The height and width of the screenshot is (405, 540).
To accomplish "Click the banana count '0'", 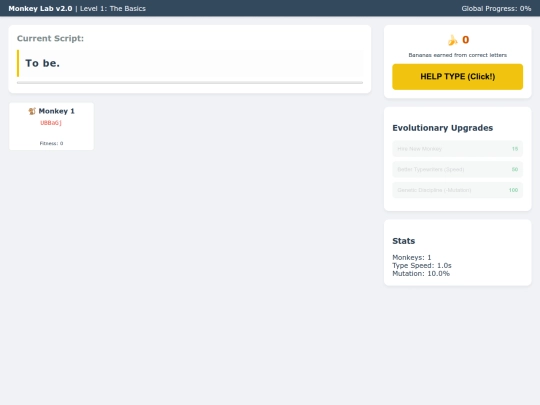I will 466,40.
